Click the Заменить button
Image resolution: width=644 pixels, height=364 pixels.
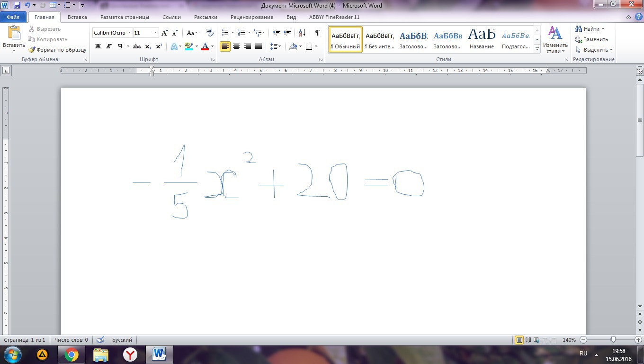592,39
